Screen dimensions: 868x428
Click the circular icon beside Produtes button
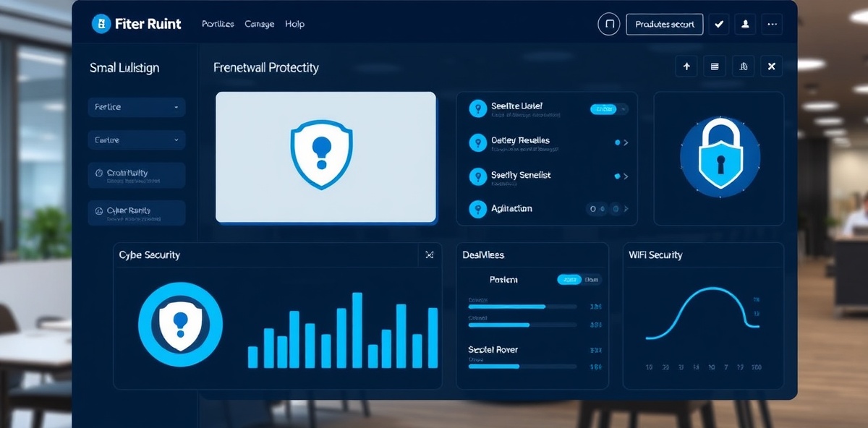click(609, 24)
